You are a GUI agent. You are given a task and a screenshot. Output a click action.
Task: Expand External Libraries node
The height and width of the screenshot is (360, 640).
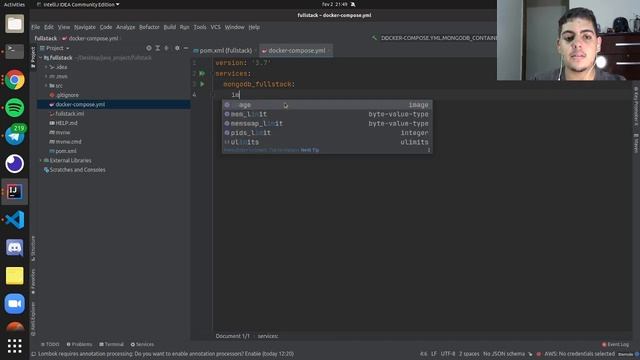[41, 160]
